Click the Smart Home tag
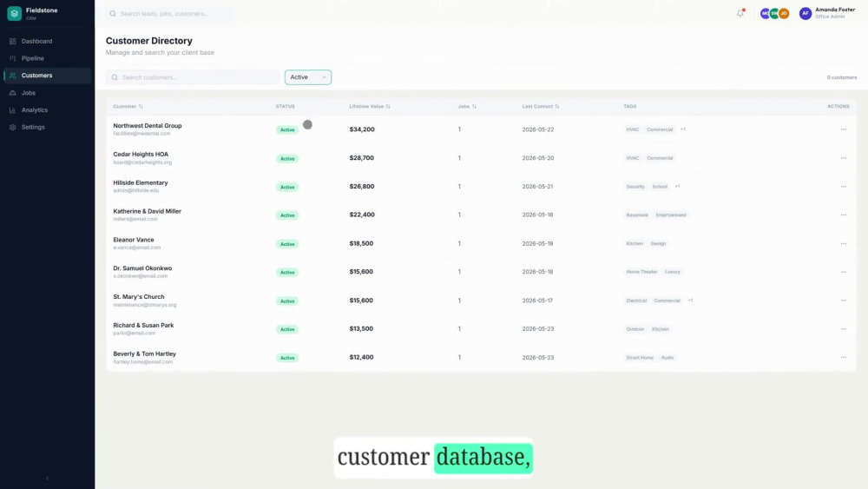 point(640,358)
